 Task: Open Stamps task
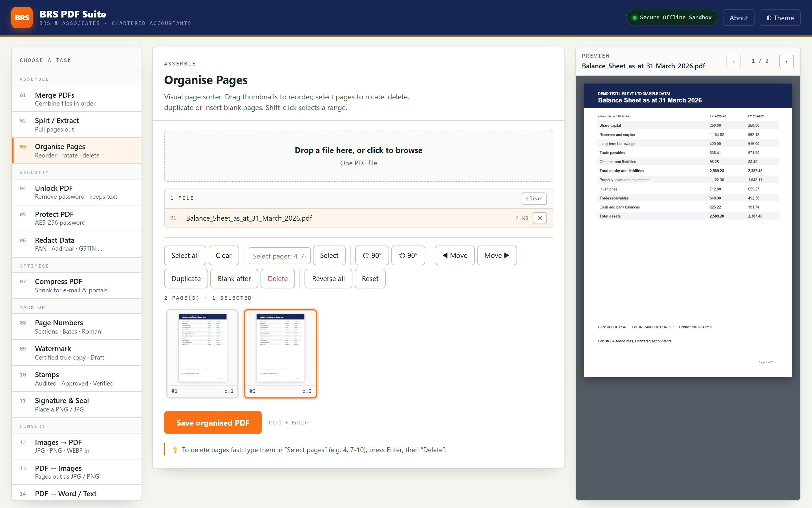pos(77,378)
